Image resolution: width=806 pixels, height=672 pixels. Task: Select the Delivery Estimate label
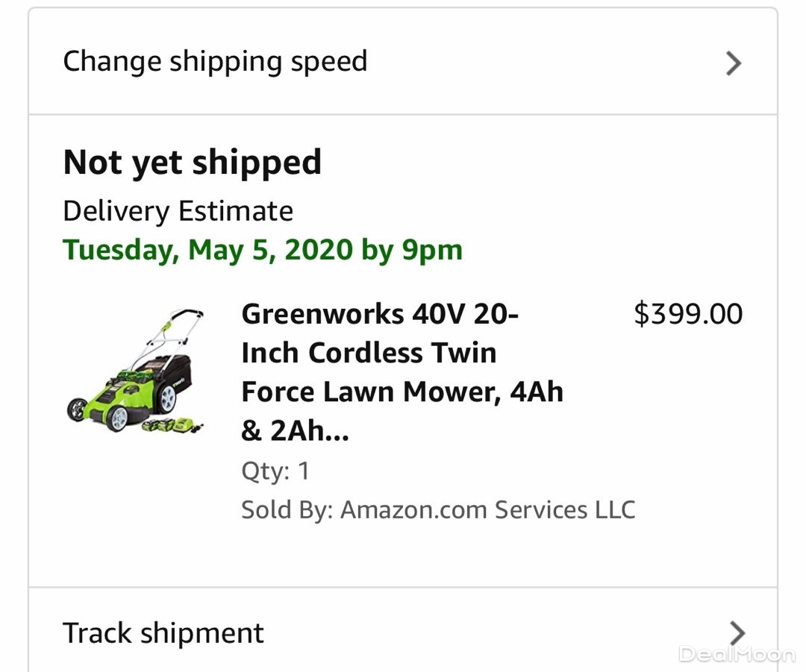[178, 211]
